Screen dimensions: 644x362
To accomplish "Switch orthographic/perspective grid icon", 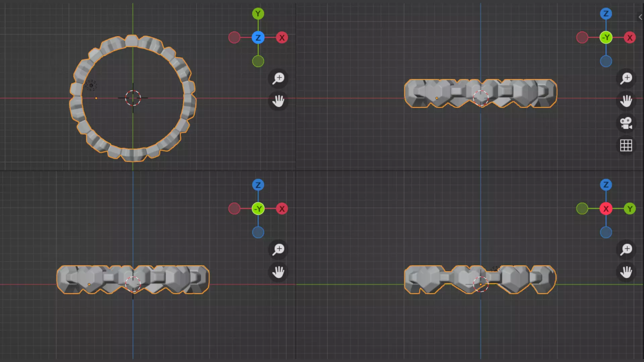I will (626, 145).
